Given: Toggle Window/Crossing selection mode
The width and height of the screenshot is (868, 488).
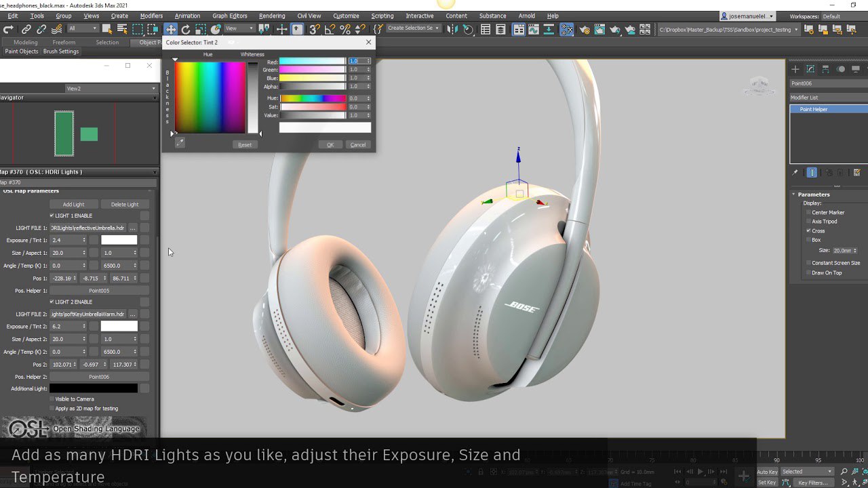Looking at the screenshot, I should tap(153, 29).
